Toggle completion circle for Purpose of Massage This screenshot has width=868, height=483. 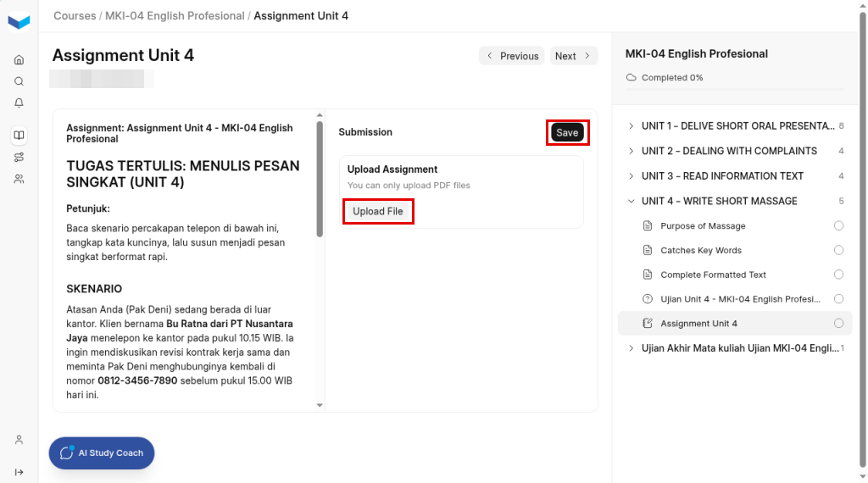(838, 225)
